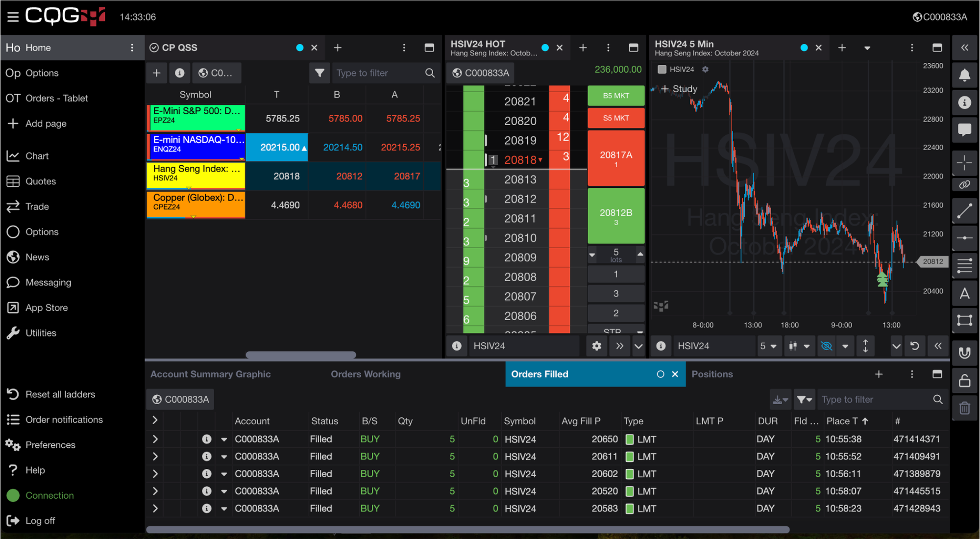The width and height of the screenshot is (980, 539).
Task: Toggle the HSIV24 chart legend checkbox
Action: point(662,69)
